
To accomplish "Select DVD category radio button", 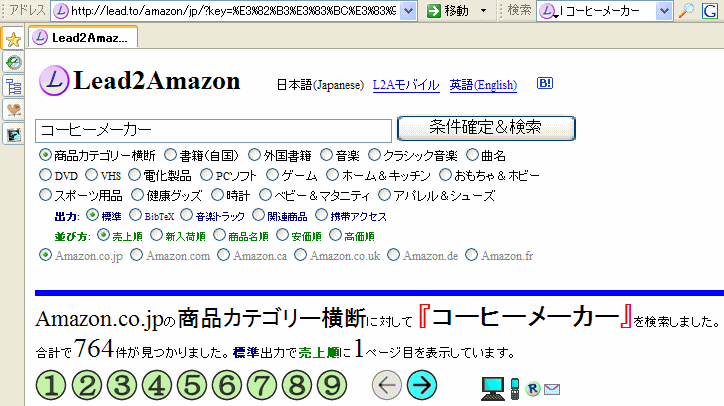I will [x=45, y=175].
